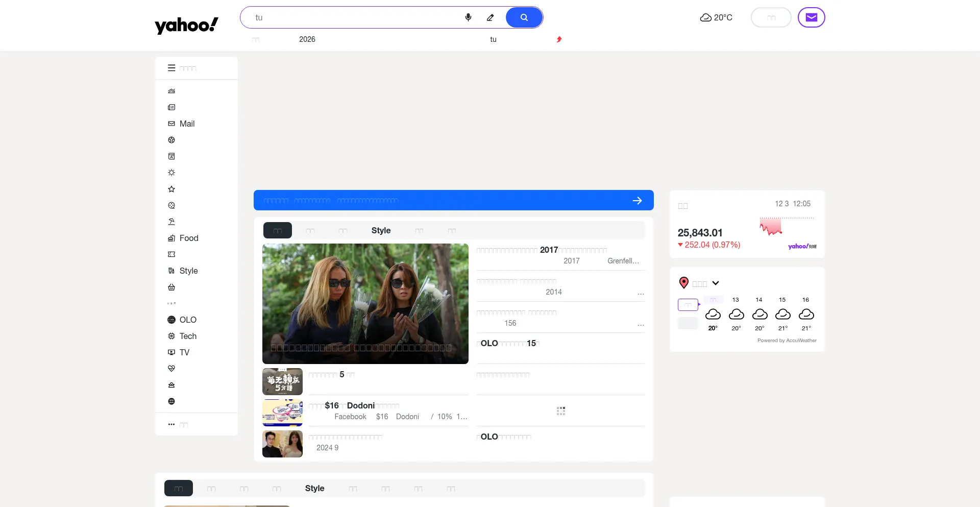This screenshot has height=507, width=980.
Task: Click the Yahoo logo
Action: point(186,25)
